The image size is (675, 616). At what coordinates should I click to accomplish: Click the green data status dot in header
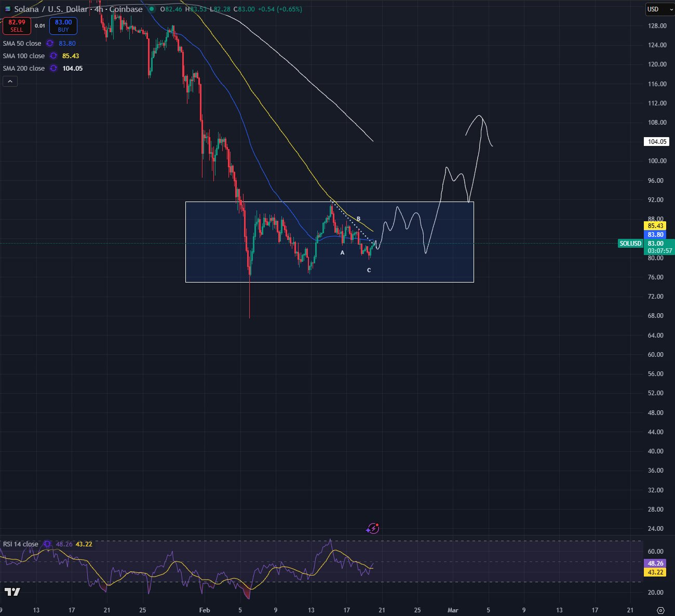151,9
